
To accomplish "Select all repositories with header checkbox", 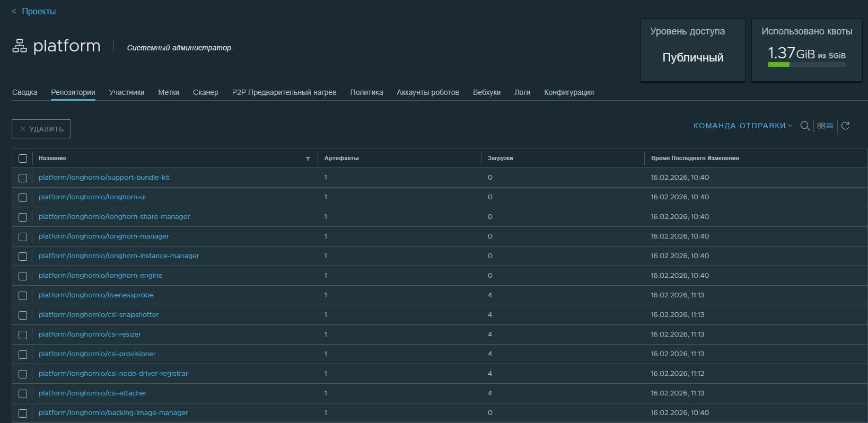I will tap(23, 158).
